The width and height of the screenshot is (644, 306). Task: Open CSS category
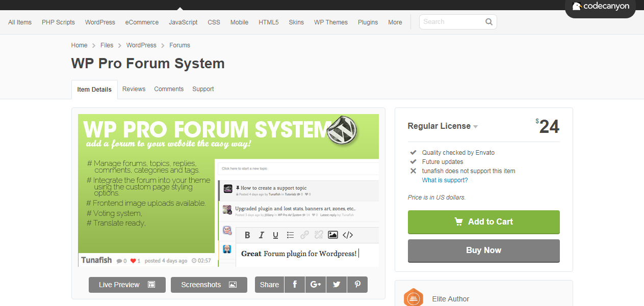coord(214,22)
